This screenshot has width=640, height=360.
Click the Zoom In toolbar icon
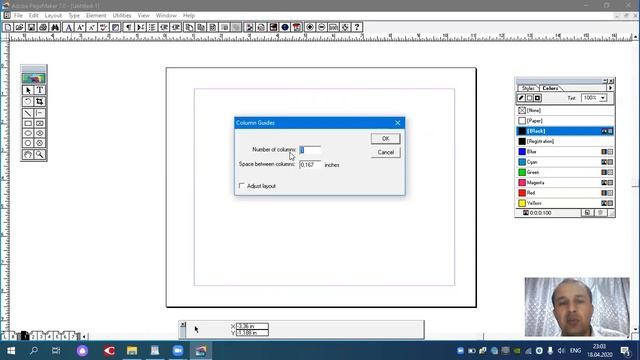tap(310, 27)
